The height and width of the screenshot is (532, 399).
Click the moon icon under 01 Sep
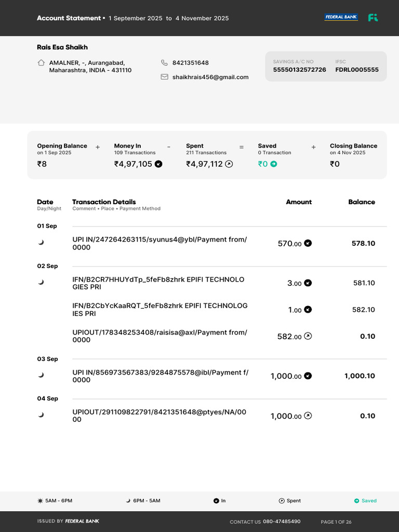pos(41,242)
